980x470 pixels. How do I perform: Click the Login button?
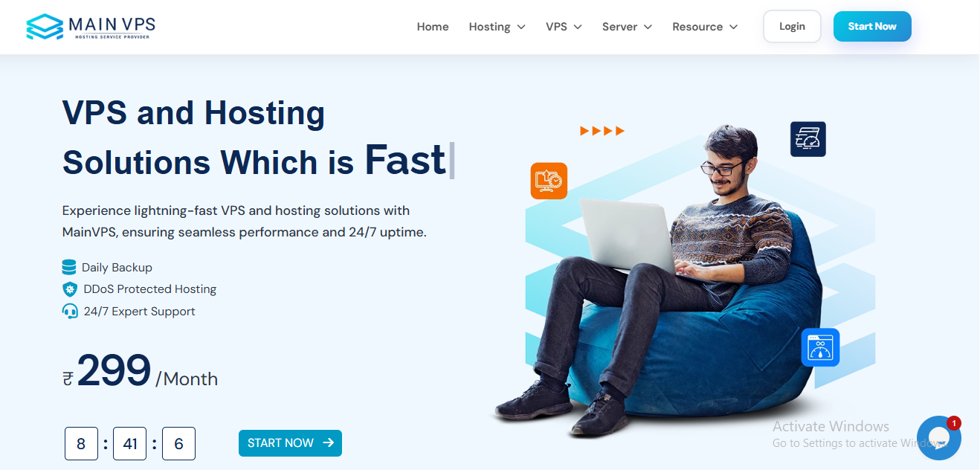click(792, 26)
